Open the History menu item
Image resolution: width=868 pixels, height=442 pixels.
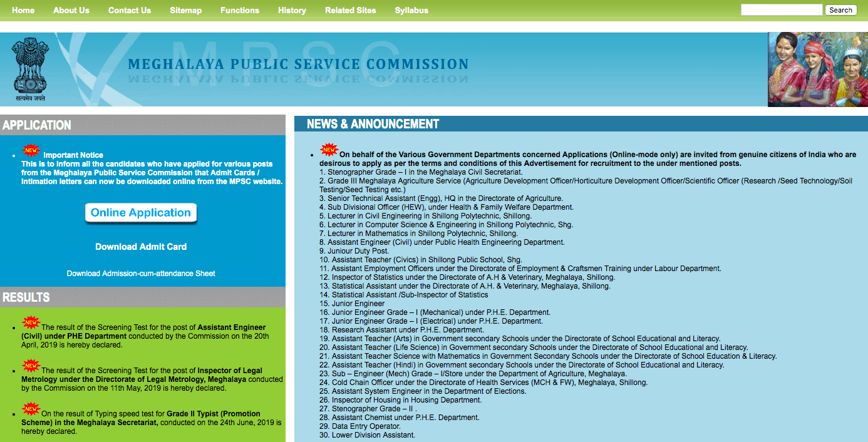(292, 10)
